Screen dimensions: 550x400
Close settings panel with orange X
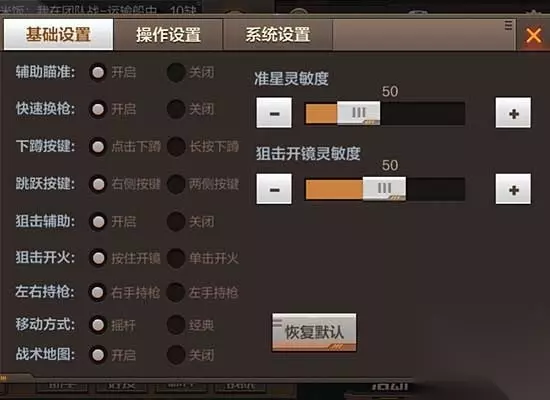point(534,35)
